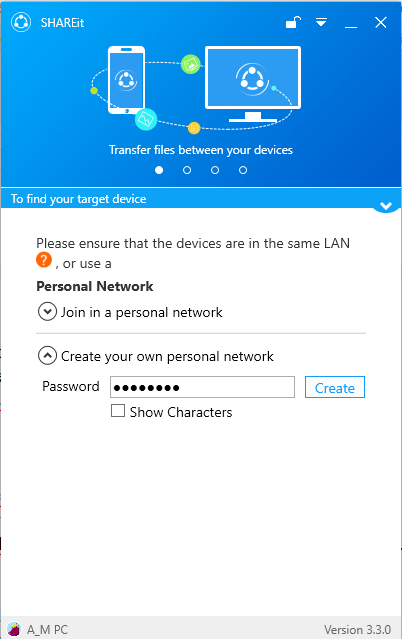Click the unlock padlock icon

pos(293,22)
